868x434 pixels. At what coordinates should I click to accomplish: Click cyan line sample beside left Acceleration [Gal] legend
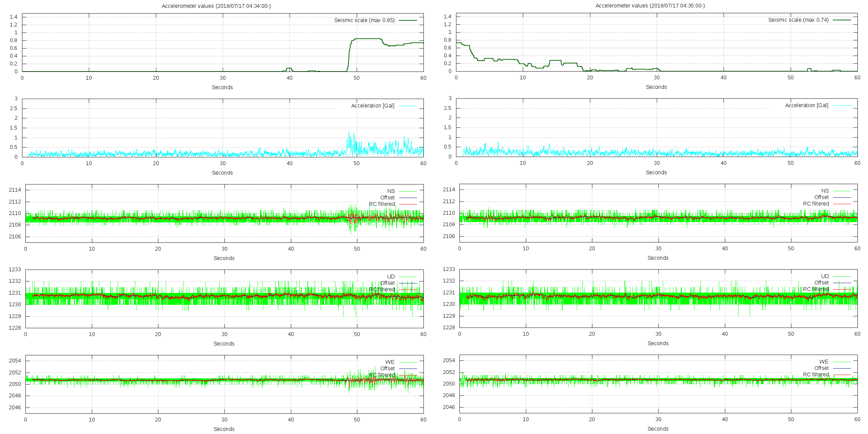point(408,106)
